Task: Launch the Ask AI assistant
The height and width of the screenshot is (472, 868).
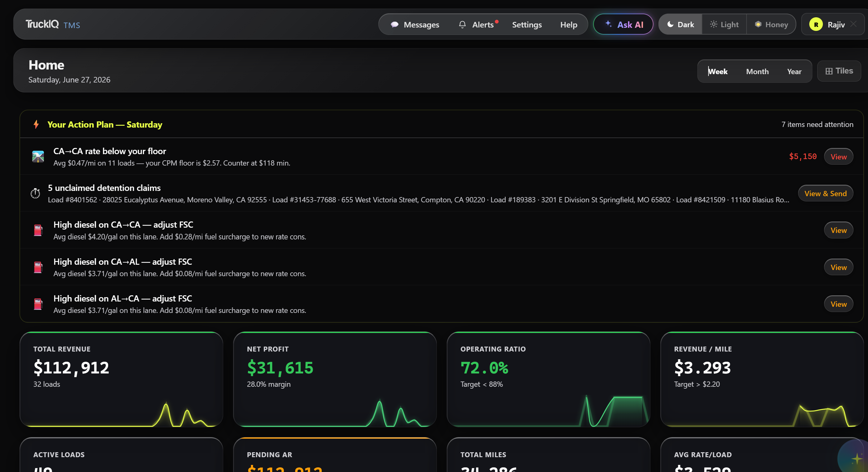Action: point(623,24)
